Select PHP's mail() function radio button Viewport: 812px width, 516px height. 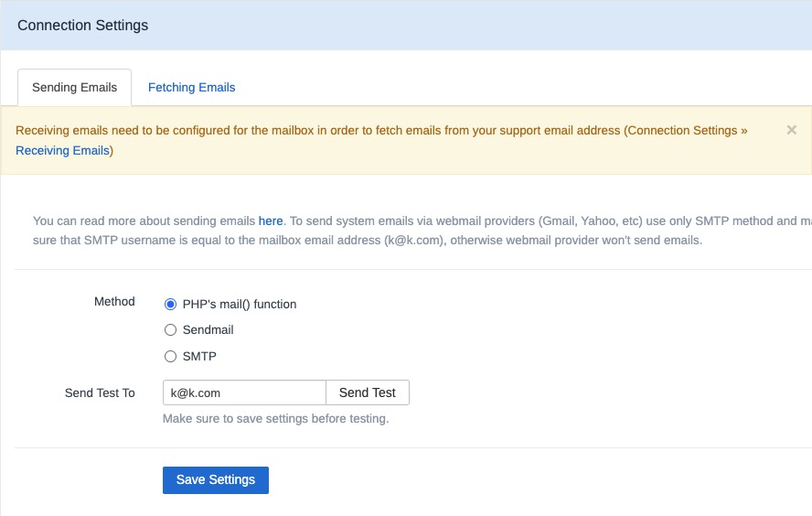coord(170,304)
